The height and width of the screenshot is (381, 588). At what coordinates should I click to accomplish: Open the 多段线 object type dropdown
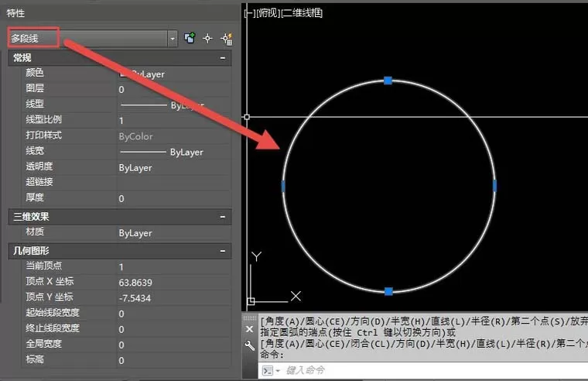click(172, 38)
